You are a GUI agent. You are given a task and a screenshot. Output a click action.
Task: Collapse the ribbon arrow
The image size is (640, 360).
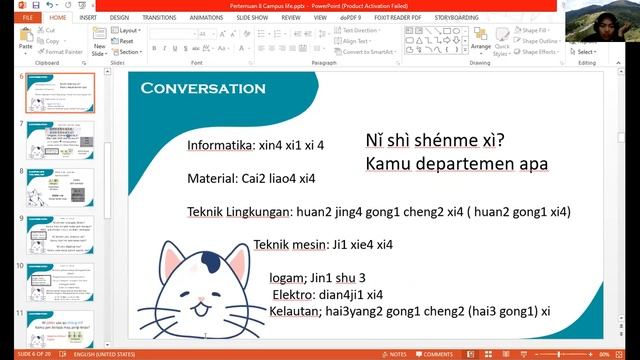tap(618, 62)
